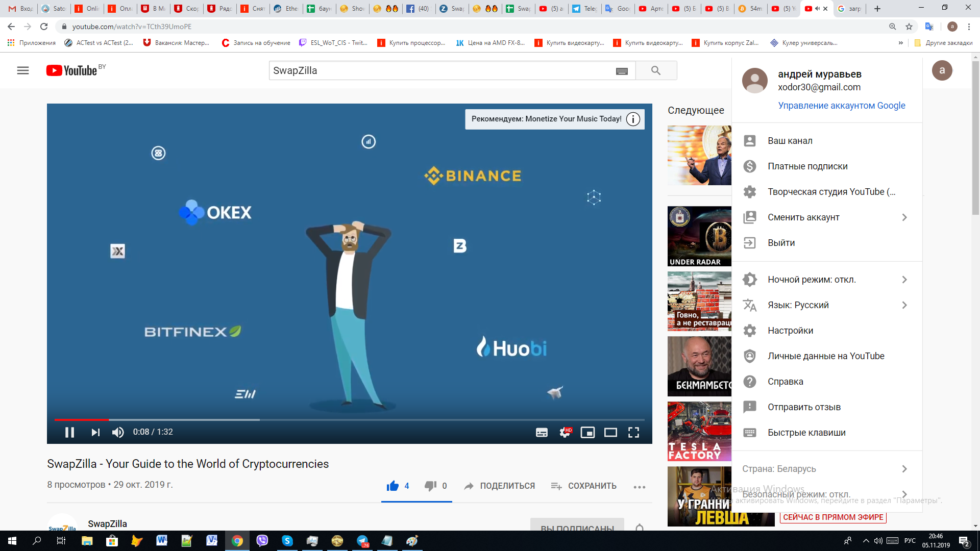Expand Сменить аккаунт submenu
Screen dimensions: 980x551
(x=827, y=217)
